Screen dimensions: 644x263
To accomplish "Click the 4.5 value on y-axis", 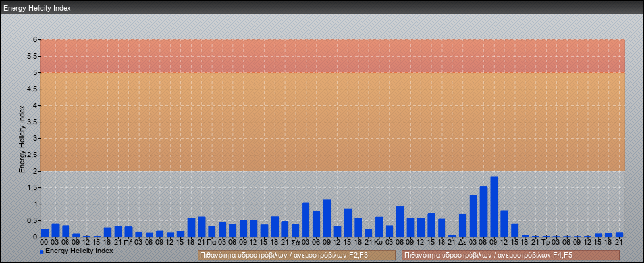I will (x=33, y=89).
